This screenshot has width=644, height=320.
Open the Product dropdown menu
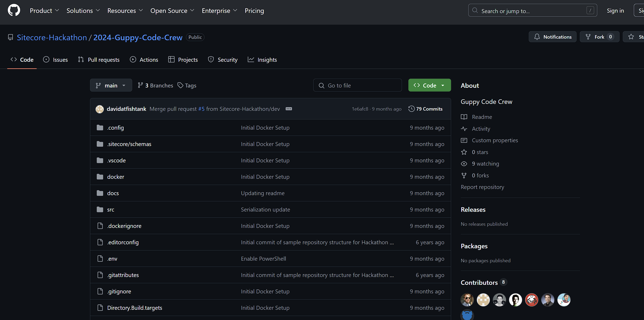[44, 10]
